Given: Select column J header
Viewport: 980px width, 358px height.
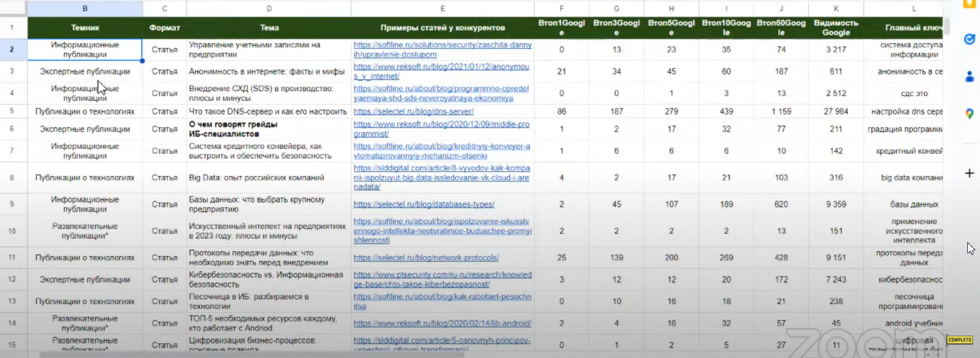Looking at the screenshot, I should point(781,9).
